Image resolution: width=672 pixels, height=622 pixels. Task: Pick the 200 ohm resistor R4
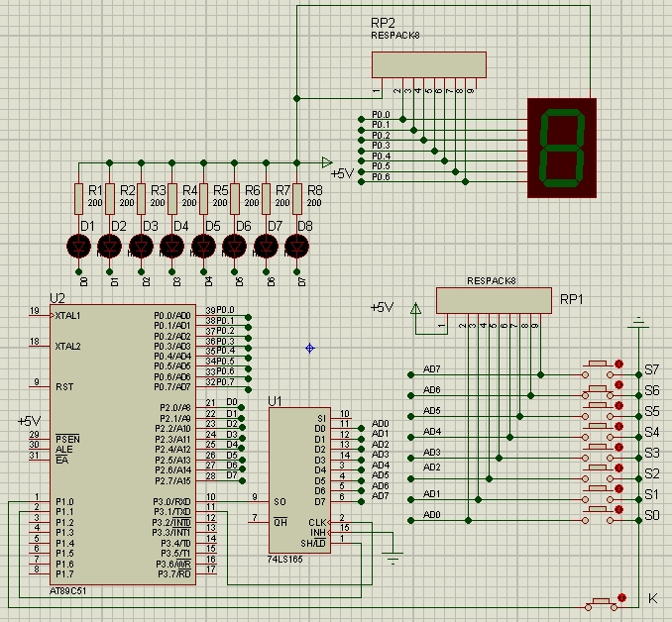tap(172, 199)
